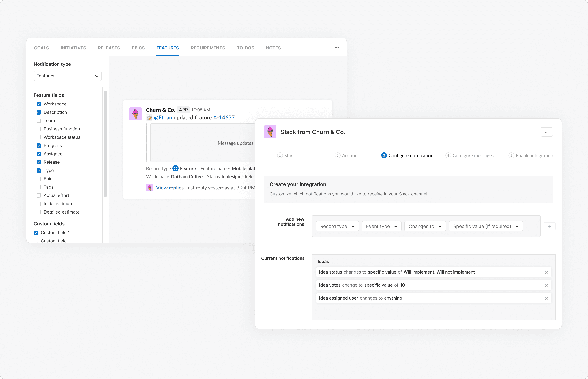The width and height of the screenshot is (588, 379).
Task: Switch to the RELEASES tab
Action: (x=109, y=48)
